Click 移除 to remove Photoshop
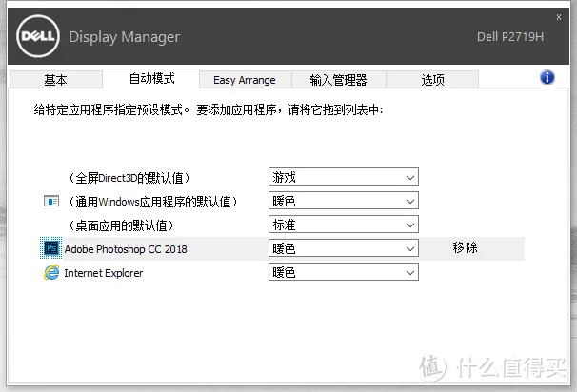 (x=466, y=247)
